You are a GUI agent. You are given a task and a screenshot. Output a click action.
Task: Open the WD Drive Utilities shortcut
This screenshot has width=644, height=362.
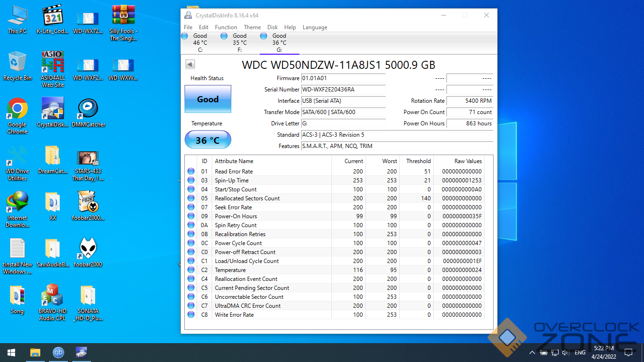click(17, 156)
